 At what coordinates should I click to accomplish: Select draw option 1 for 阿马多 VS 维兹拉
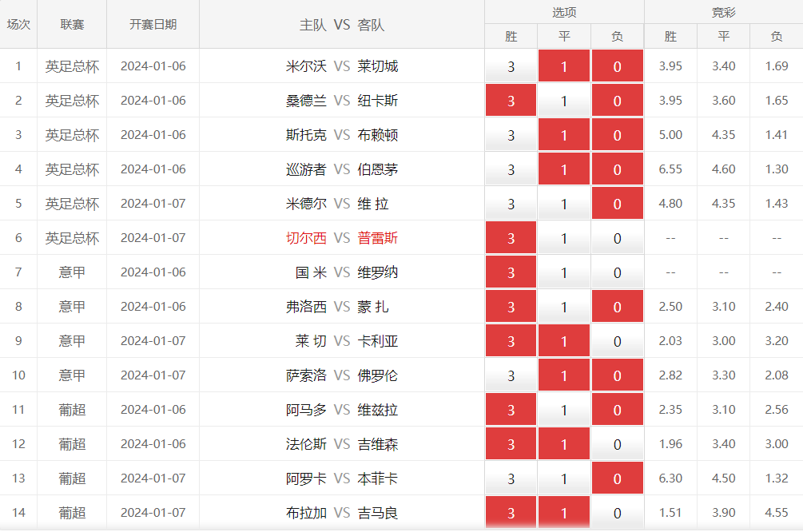pyautogui.click(x=564, y=409)
